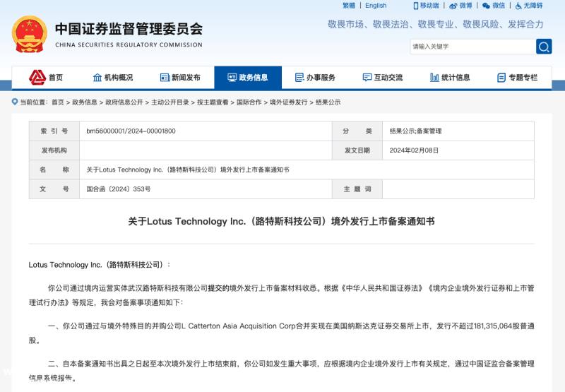Click the salutation line Lotus Technology Inc.（路特斯科技公司）：
The image size is (565, 392).
point(100,265)
